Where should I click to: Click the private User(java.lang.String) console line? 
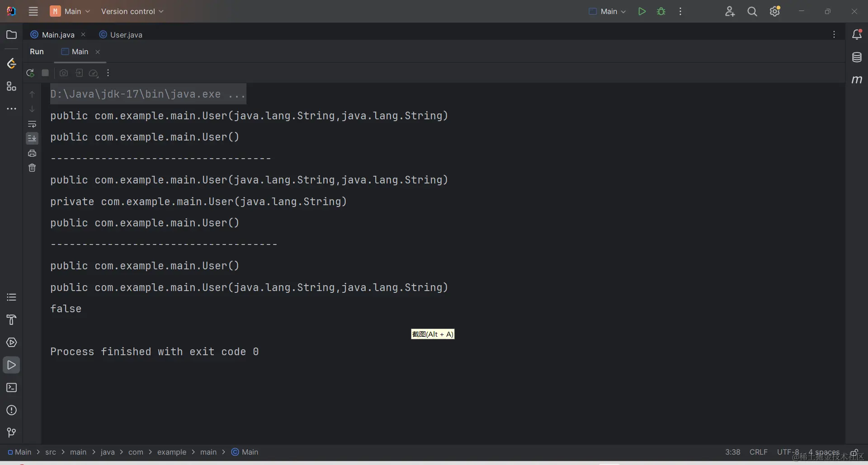pyautogui.click(x=198, y=202)
